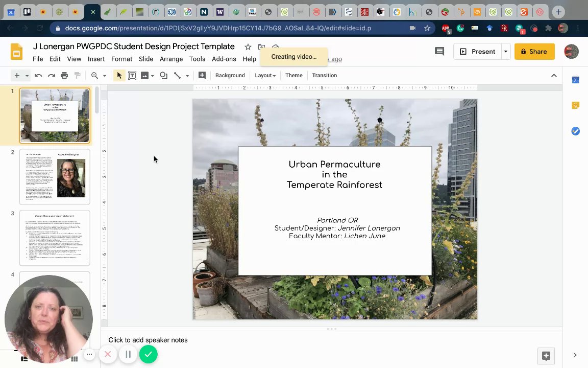Open the Present options dropdown arrow
Screen dimensions: 588x368
(505, 52)
